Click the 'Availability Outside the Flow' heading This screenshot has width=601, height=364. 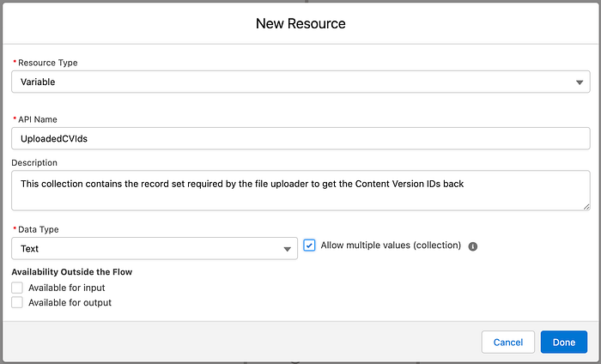(x=71, y=272)
